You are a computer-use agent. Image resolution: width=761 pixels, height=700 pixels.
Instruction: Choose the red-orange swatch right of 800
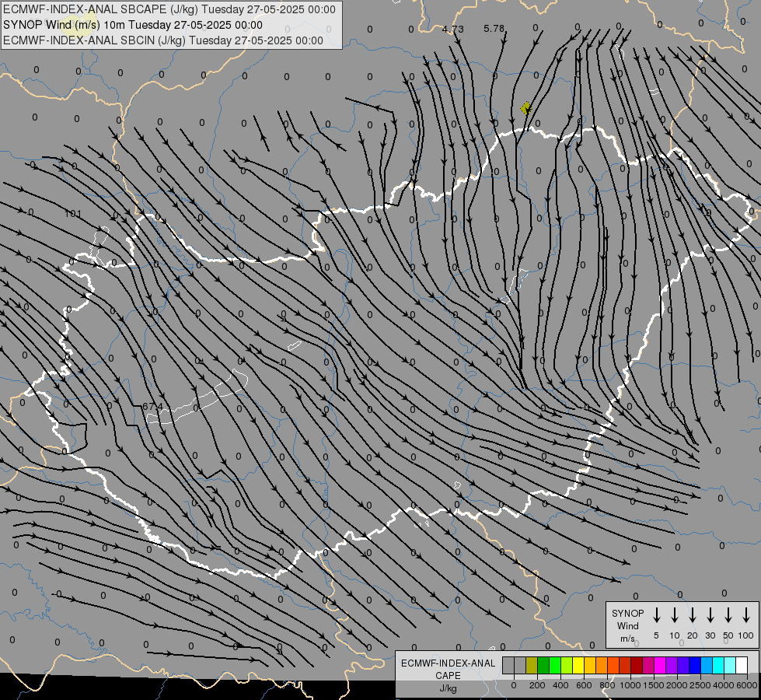614,665
